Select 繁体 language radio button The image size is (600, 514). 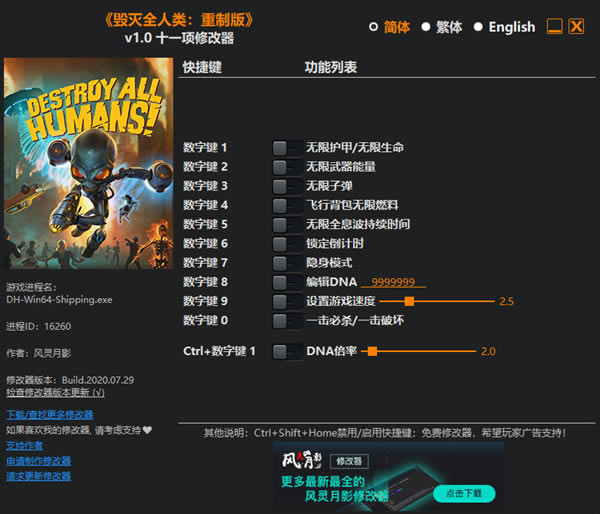(426, 27)
